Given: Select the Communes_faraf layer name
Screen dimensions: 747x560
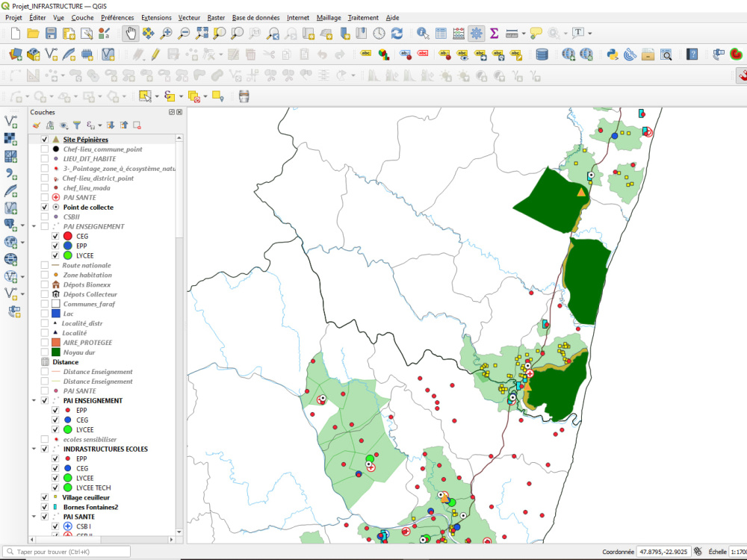Looking at the screenshot, I should tap(89, 304).
